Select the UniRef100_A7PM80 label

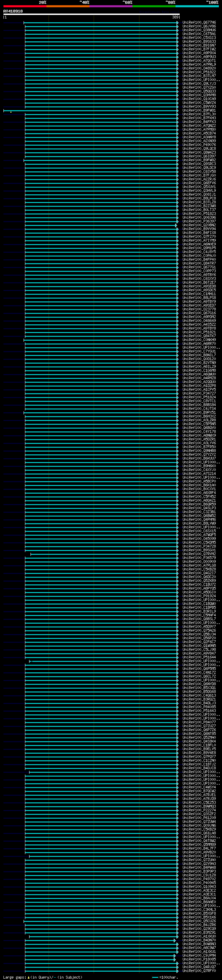(199, 129)
